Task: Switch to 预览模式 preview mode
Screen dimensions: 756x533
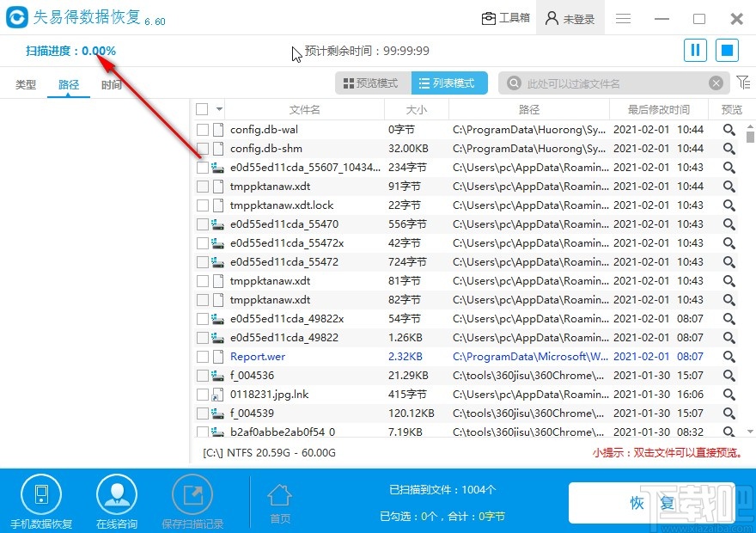Action: point(373,83)
